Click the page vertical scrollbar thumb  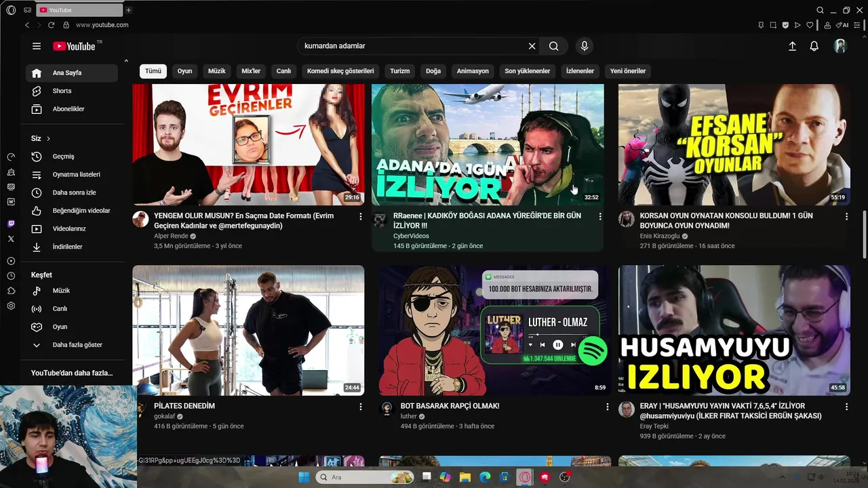864,234
